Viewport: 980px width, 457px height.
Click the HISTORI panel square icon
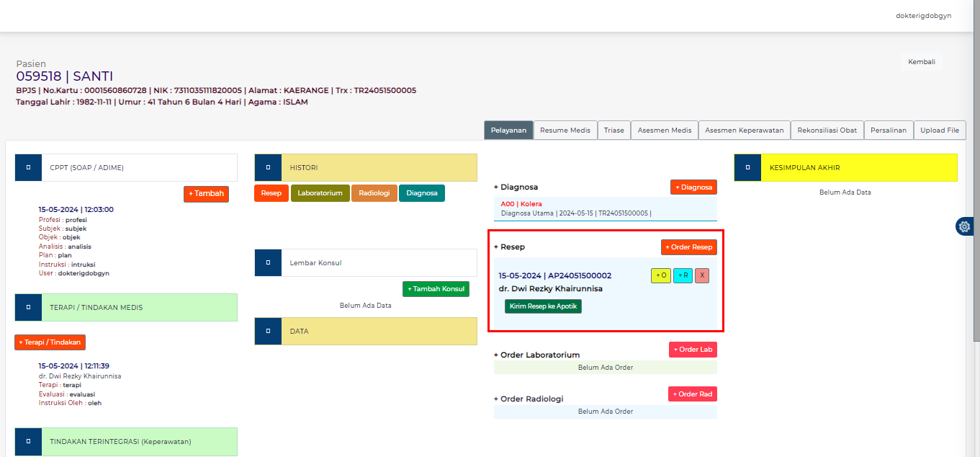[x=268, y=167]
